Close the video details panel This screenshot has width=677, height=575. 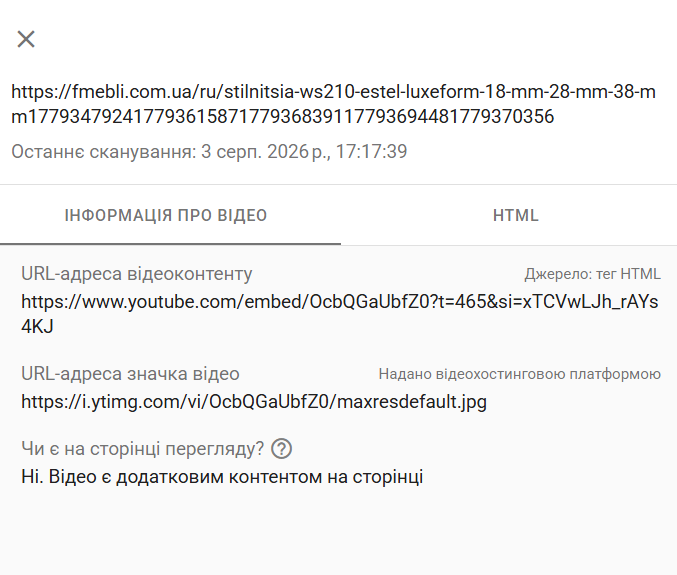point(26,39)
